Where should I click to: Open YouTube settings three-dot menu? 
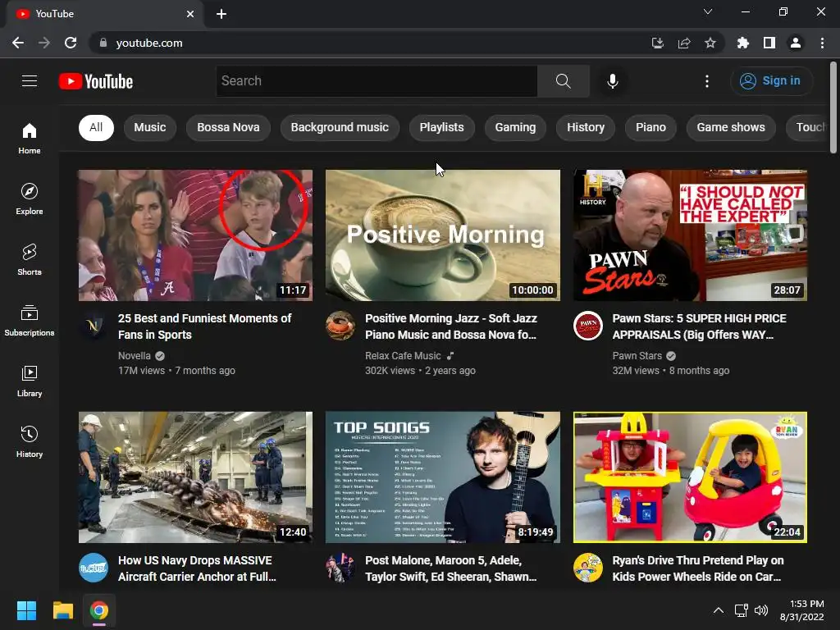tap(707, 81)
